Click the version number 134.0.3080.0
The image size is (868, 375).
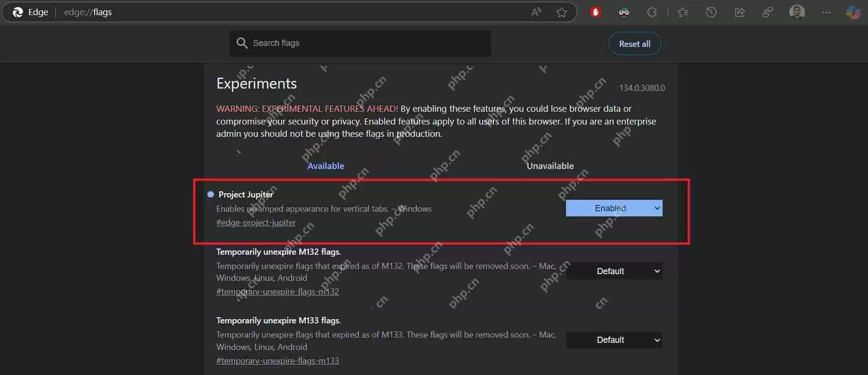642,88
